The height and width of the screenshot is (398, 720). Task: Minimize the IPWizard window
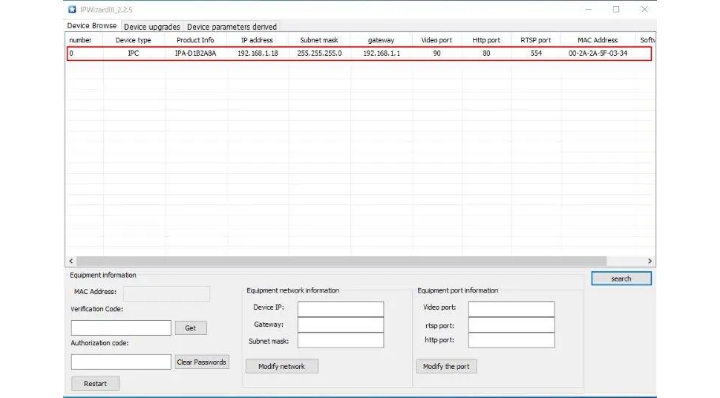coord(589,9)
